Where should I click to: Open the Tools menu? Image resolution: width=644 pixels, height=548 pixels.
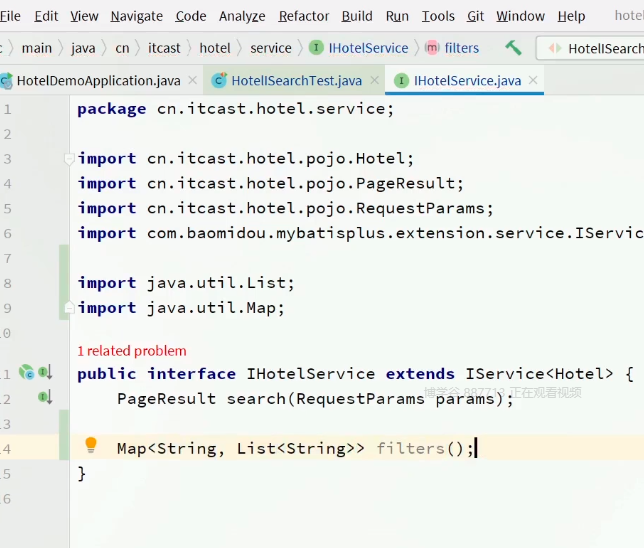click(438, 16)
